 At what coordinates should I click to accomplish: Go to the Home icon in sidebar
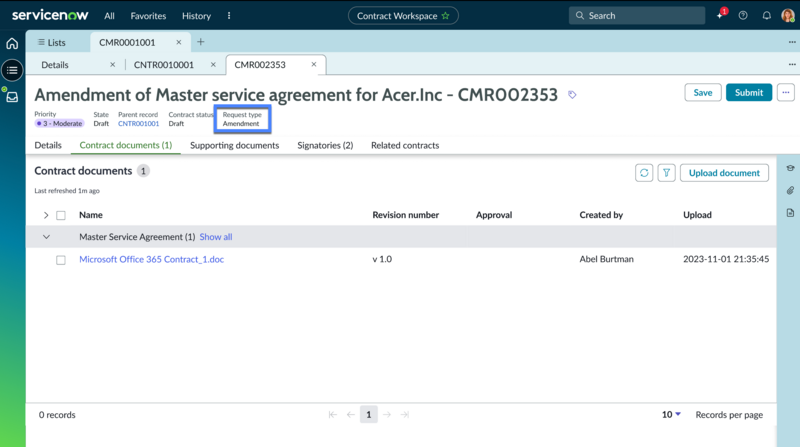[x=12, y=44]
